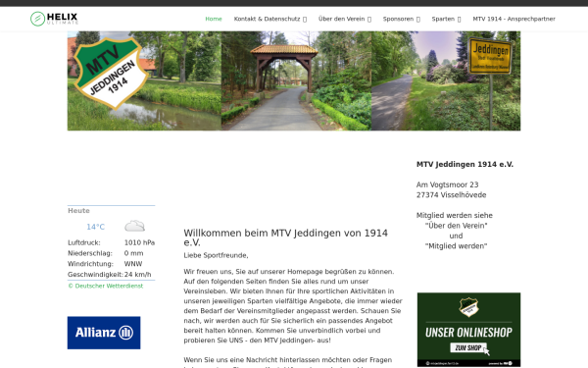Expand Kontakt & Datenschutz dropdown arrow
The image size is (588, 368).
tap(305, 20)
